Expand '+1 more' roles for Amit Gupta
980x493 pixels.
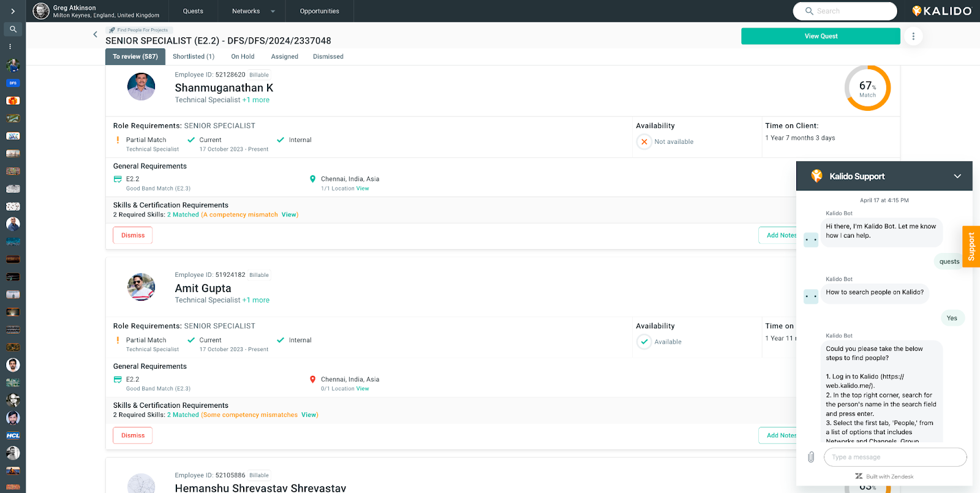point(256,300)
